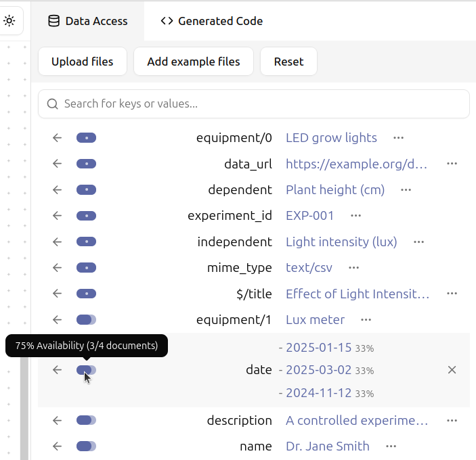Click the mime_type key label
Viewport: 476px width, 460px height.
(239, 268)
